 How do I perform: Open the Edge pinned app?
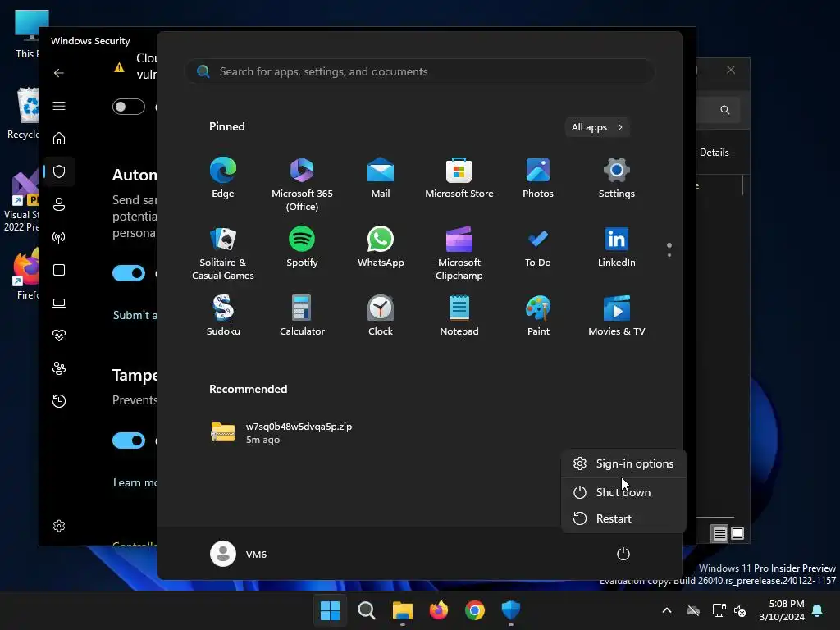(223, 178)
